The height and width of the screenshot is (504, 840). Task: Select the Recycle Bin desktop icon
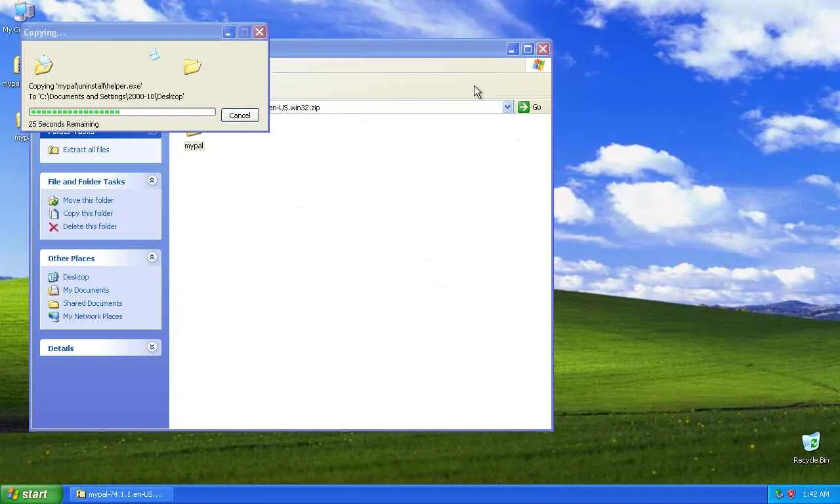811,448
